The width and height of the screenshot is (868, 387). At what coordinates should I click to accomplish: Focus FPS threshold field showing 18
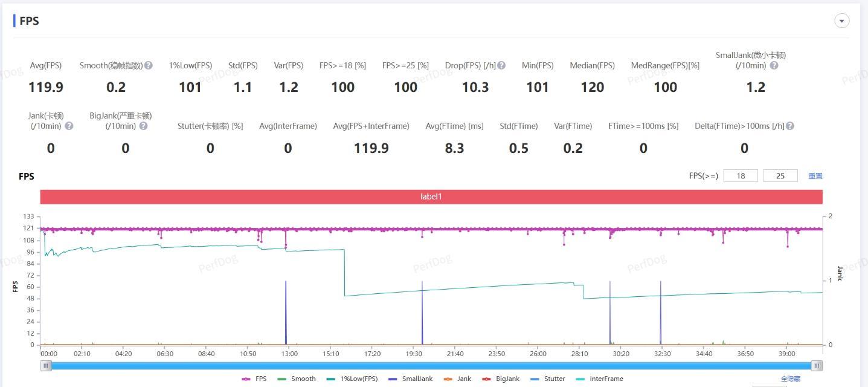(740, 176)
